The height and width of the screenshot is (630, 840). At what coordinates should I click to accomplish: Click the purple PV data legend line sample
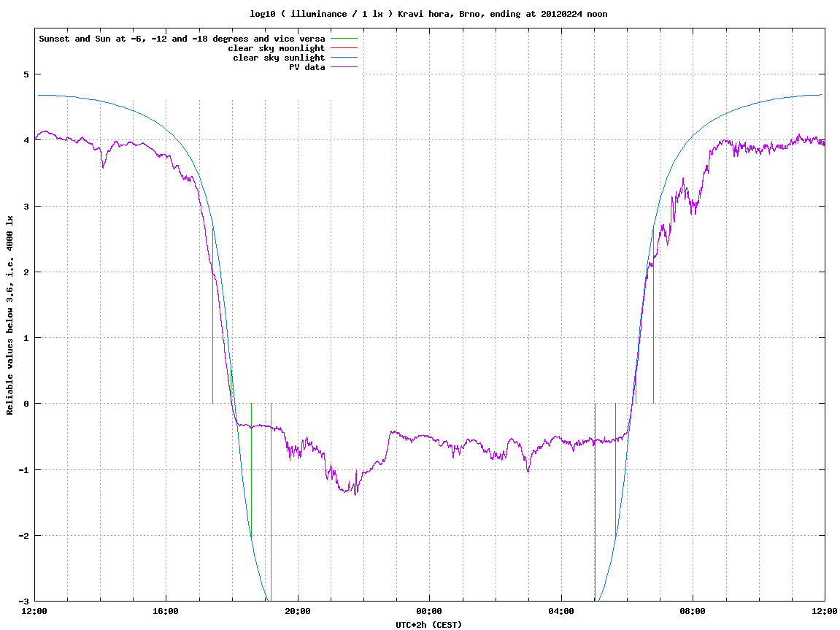(x=344, y=67)
